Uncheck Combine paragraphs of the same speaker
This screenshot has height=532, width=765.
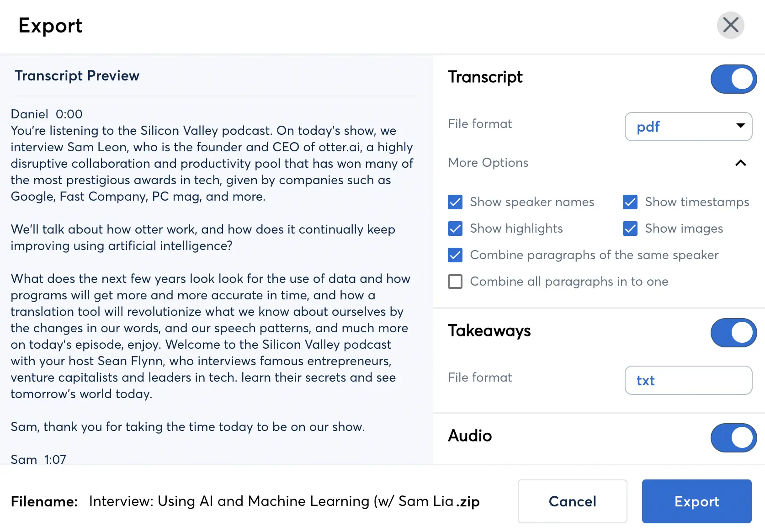455,255
